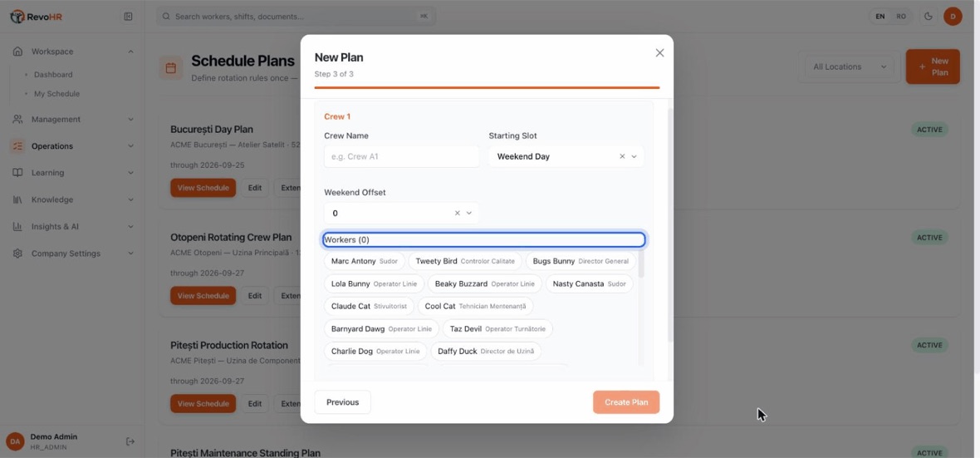Click the Company Settings gear icon
This screenshot has width=980, height=458.
17,254
